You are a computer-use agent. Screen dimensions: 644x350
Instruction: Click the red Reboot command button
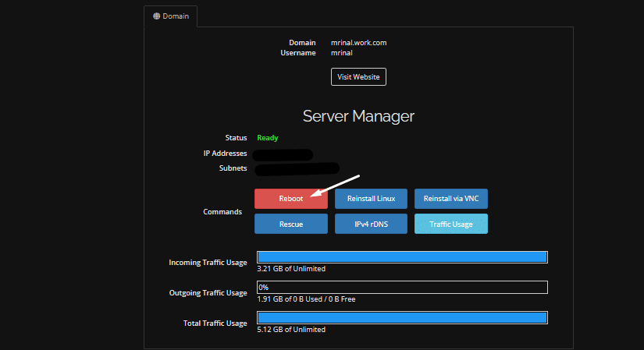(x=290, y=199)
